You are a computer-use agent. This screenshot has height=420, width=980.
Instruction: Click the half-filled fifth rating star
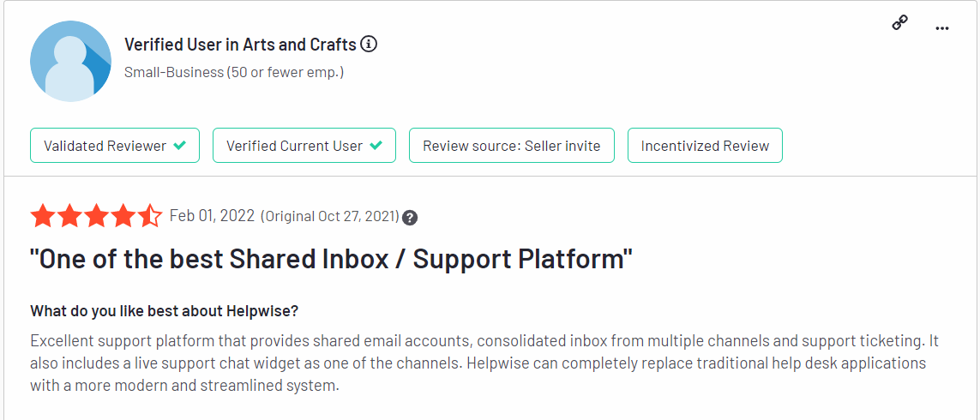[150, 216]
